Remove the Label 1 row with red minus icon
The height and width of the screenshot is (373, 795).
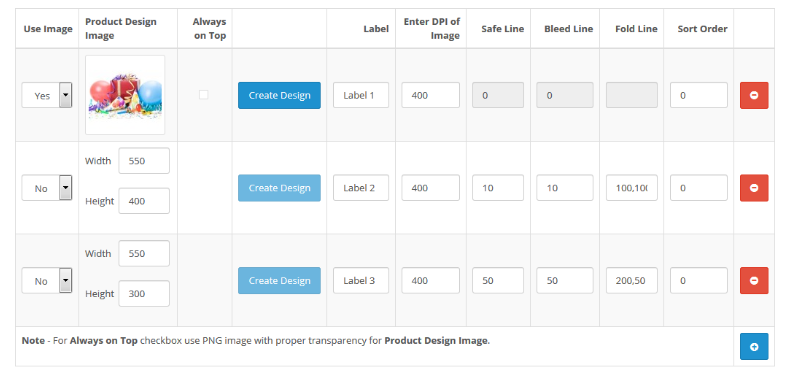[754, 95]
